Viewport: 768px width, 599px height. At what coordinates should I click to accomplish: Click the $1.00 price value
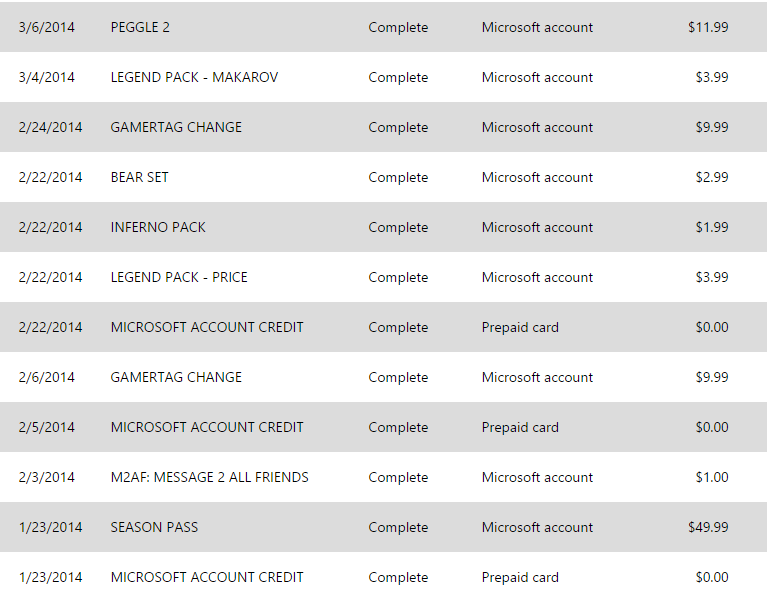click(x=712, y=477)
